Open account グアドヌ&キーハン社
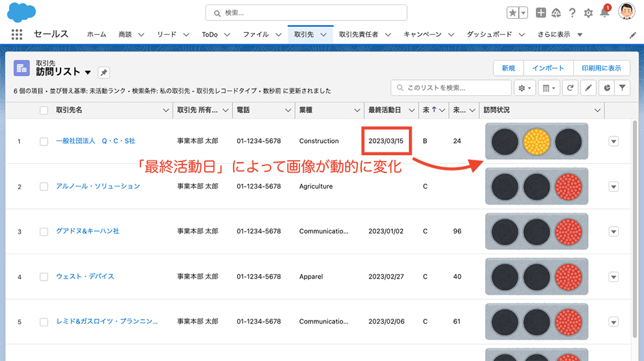 (88, 231)
